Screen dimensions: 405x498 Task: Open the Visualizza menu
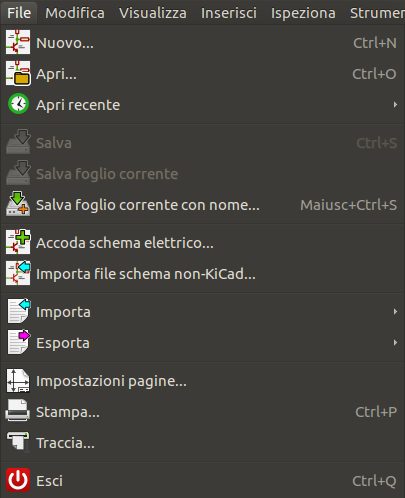pos(153,13)
